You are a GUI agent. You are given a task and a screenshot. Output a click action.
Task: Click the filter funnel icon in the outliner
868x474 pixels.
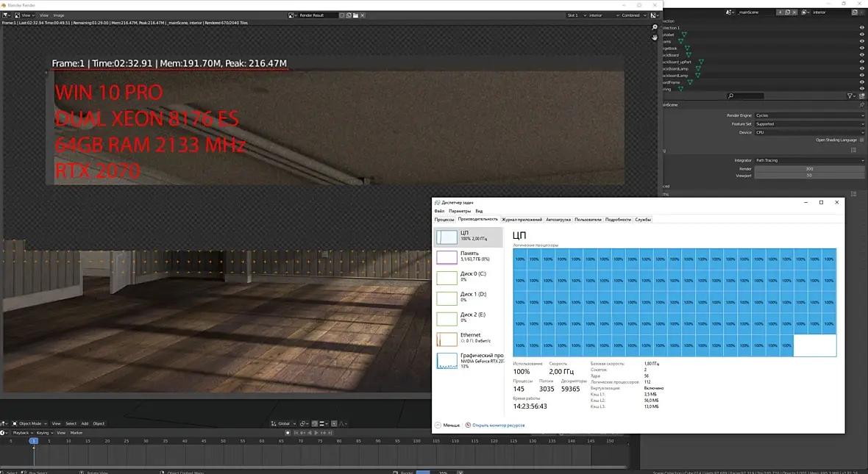850,96
